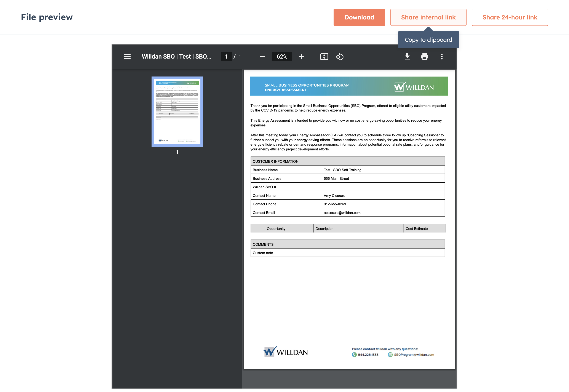The width and height of the screenshot is (569, 392).
Task: Click the File preview heading
Action: coord(47,17)
